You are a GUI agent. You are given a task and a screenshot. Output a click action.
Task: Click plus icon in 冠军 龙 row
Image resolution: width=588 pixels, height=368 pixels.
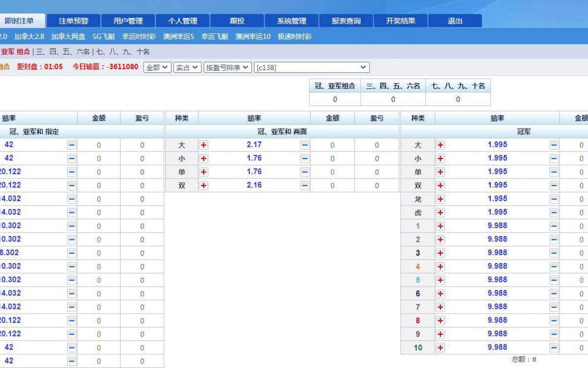click(441, 199)
